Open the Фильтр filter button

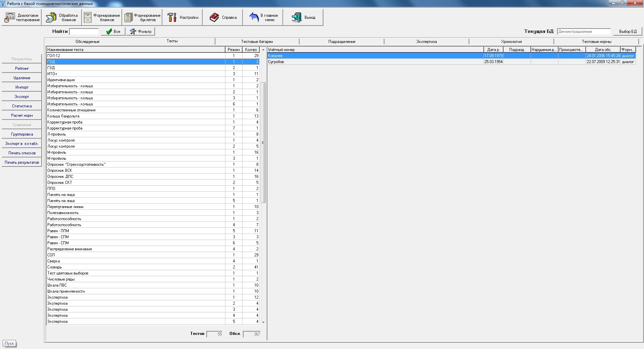141,32
